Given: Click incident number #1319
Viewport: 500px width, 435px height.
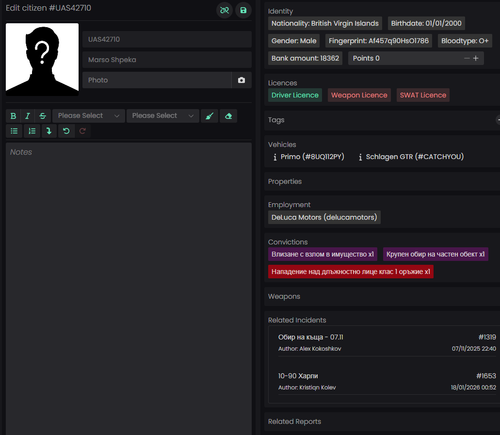Looking at the screenshot, I should pyautogui.click(x=487, y=337).
